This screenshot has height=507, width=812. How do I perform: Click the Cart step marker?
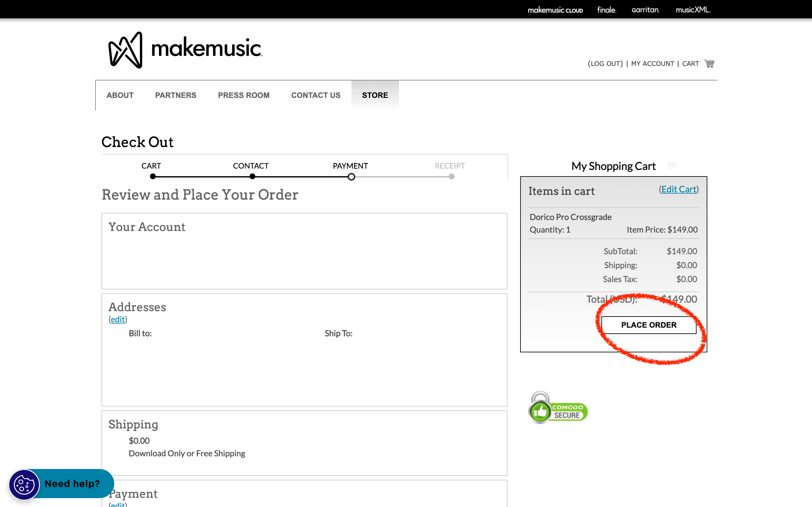pos(153,176)
